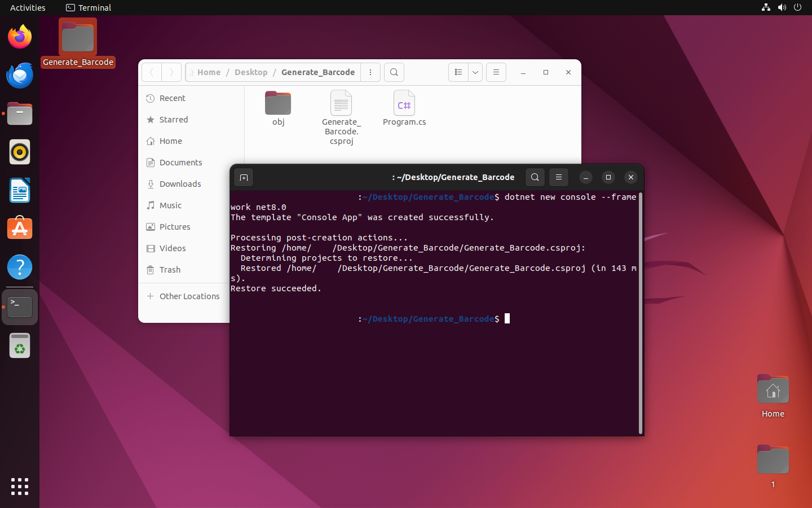This screenshot has height=508, width=812.
Task: Open Downloads in the sidebar
Action: [x=180, y=184]
